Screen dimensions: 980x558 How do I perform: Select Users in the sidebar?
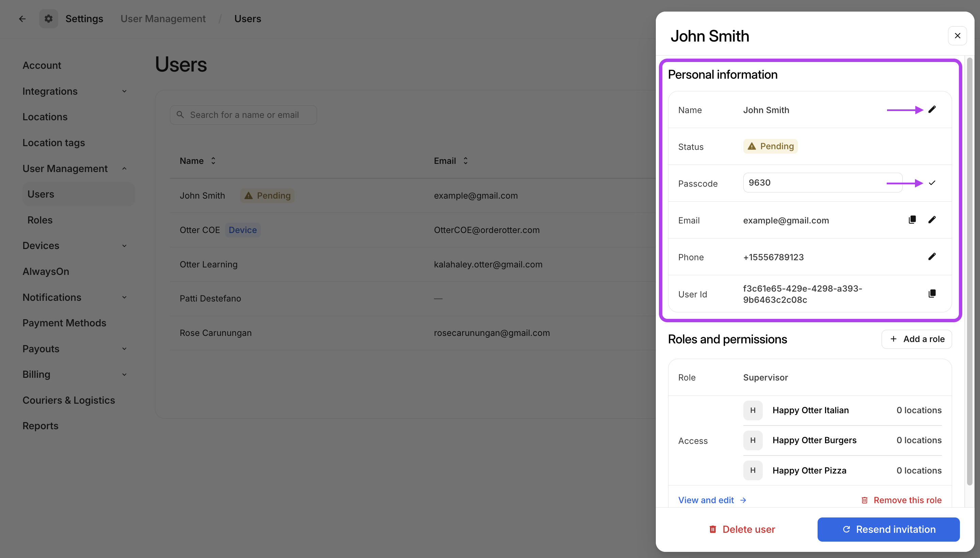pos(79,194)
